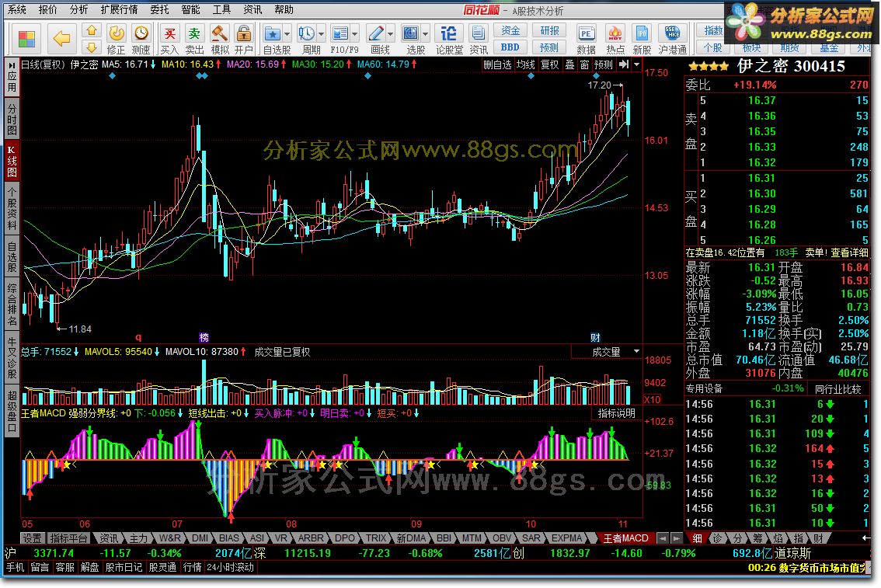Open the 扩展行情 menu
Screen dimensions: 881x588
119,9
